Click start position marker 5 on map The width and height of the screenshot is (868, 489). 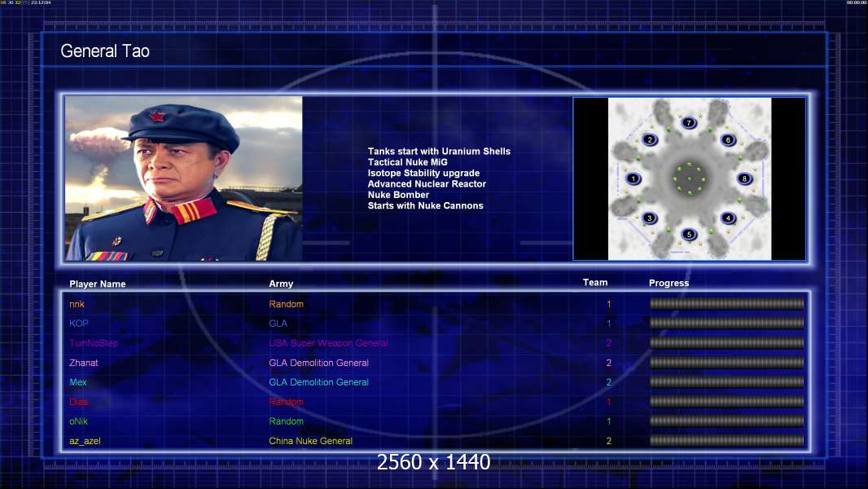click(689, 235)
